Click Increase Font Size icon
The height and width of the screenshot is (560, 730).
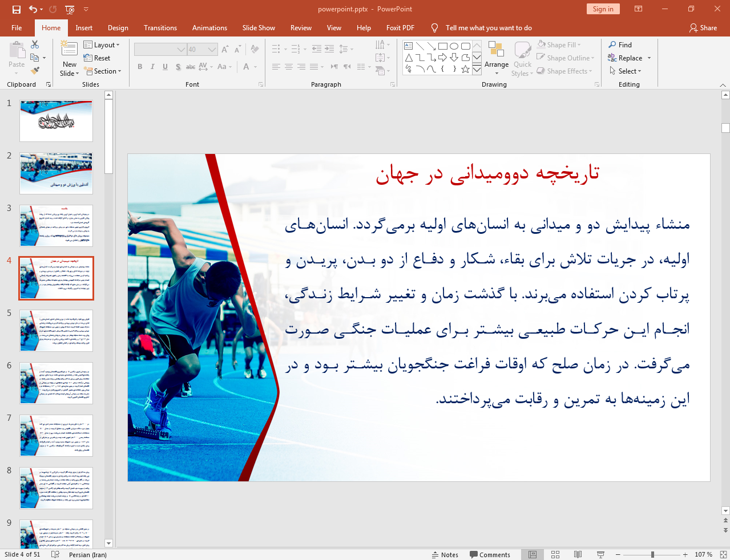coord(225,50)
